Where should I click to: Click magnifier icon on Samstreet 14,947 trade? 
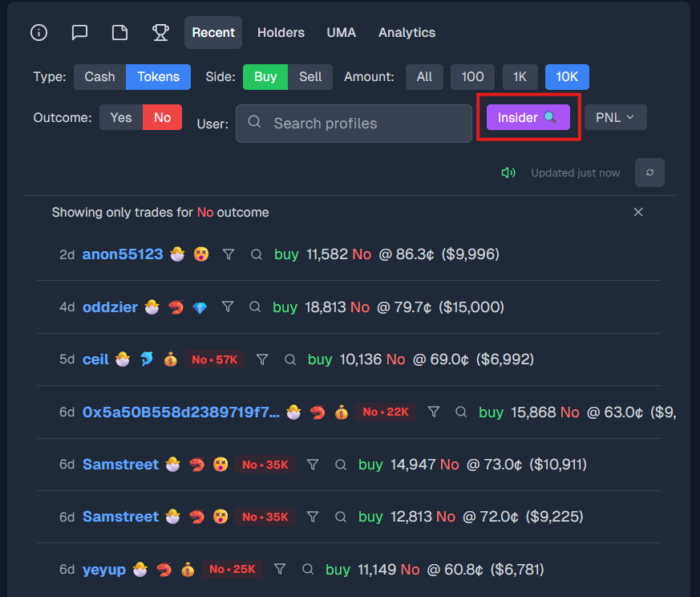pos(341,465)
